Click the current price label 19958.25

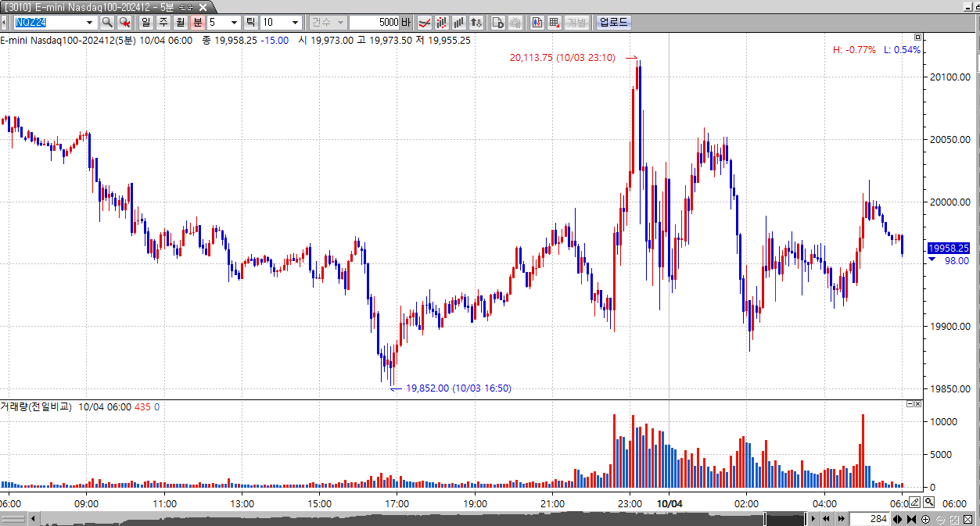(x=948, y=248)
